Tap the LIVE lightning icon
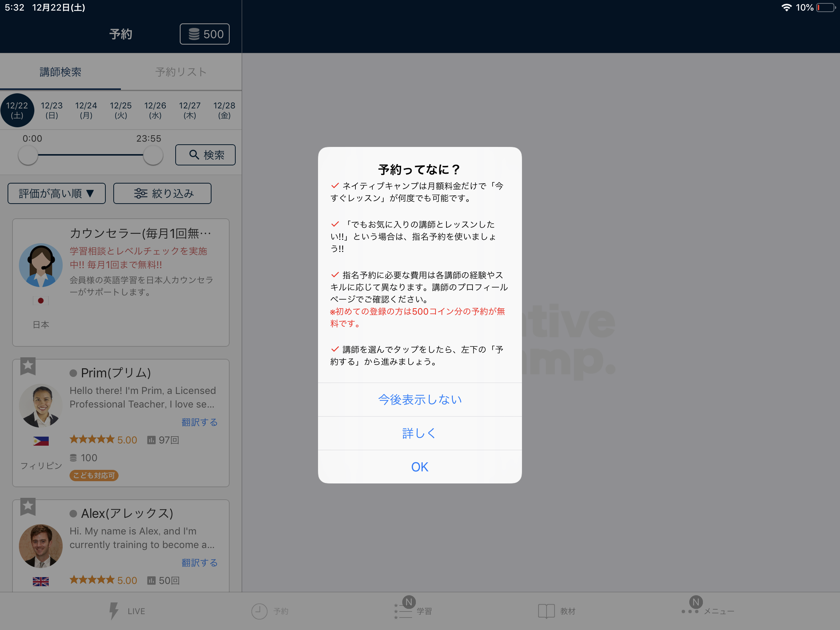Image resolution: width=840 pixels, height=630 pixels. (x=114, y=611)
